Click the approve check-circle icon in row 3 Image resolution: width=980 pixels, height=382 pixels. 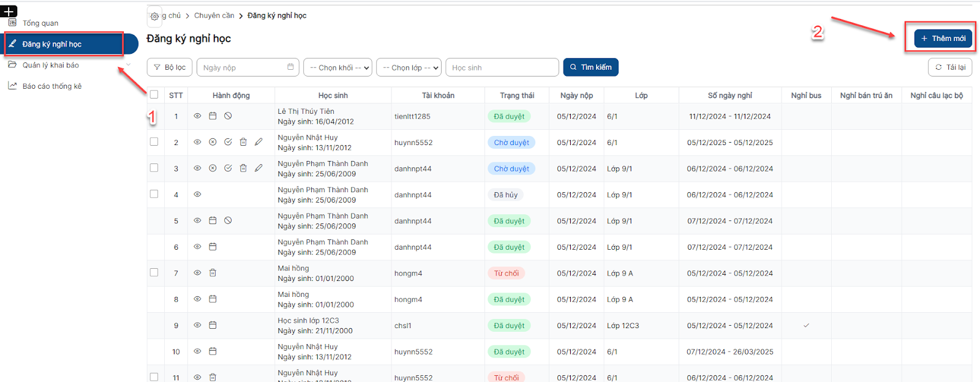coord(228,168)
